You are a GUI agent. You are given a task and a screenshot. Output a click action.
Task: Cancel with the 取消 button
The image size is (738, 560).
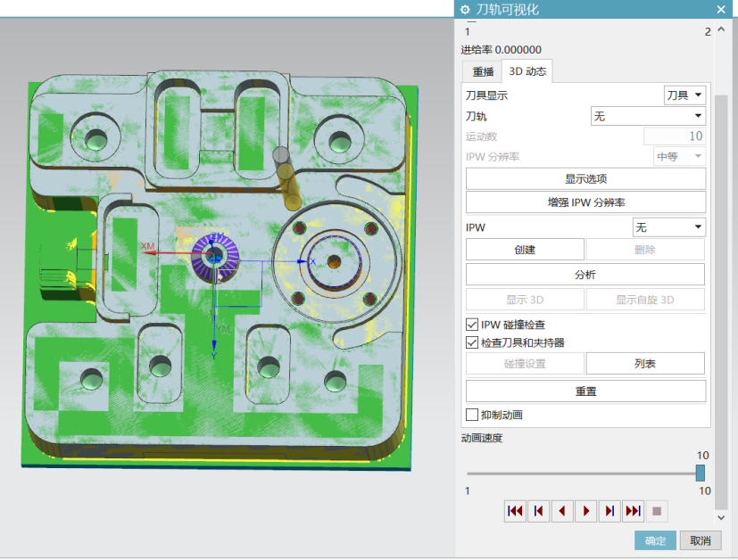pyautogui.click(x=701, y=540)
